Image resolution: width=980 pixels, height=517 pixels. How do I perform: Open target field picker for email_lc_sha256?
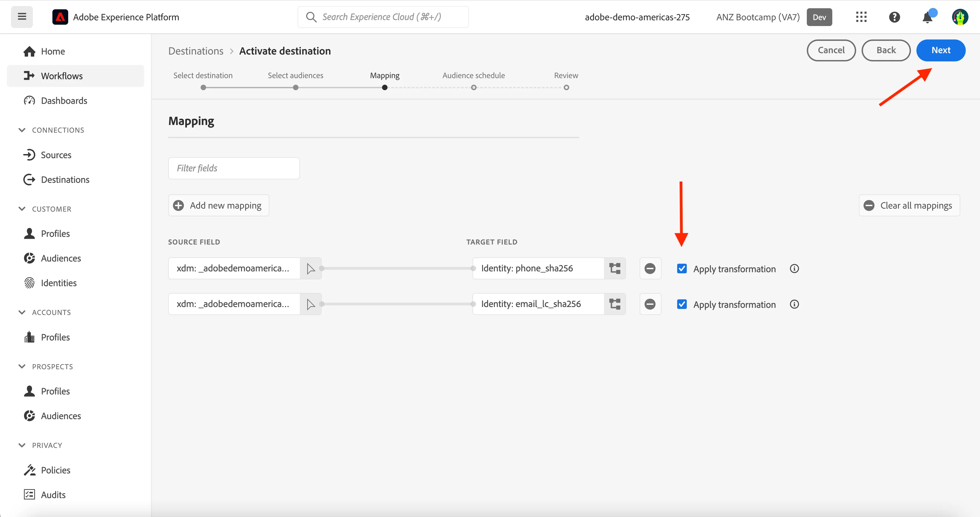[615, 304]
